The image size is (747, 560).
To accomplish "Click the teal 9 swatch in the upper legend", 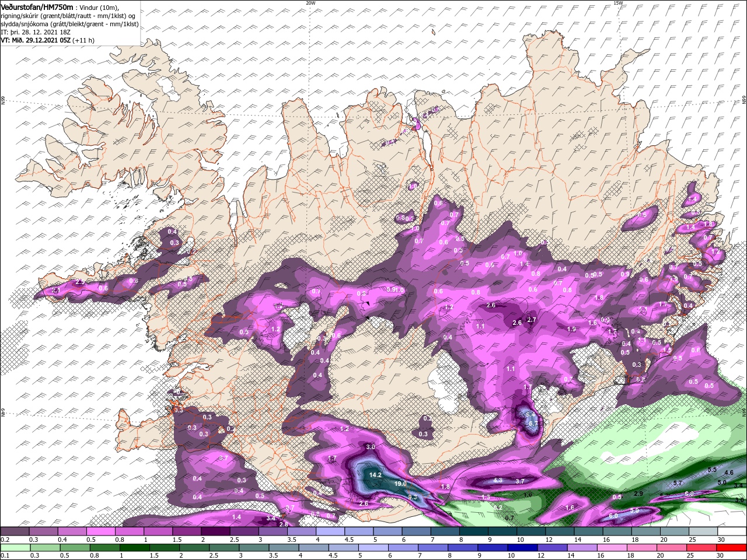I will point(502,531).
